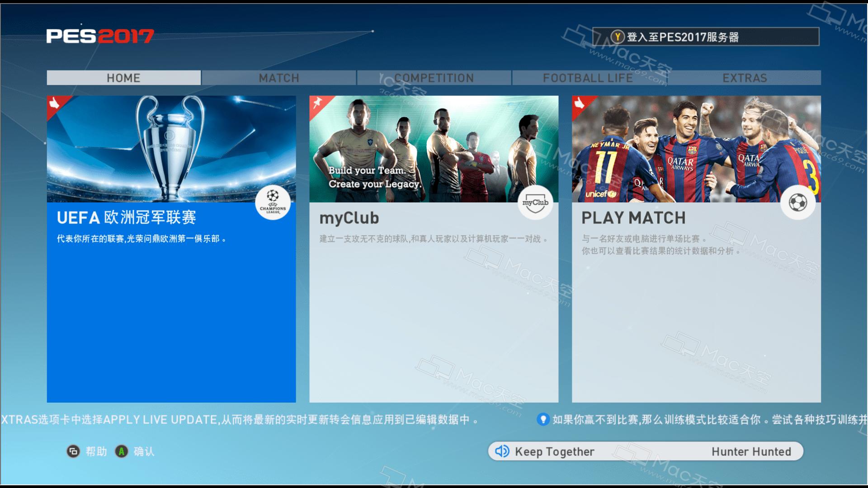Click the pin icon on the PLAY MATCH tile

(580, 103)
